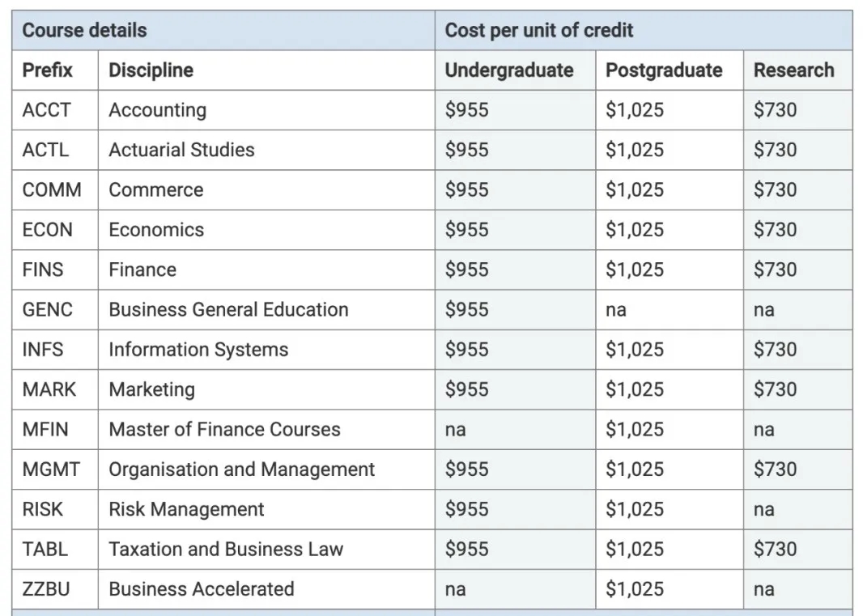The image size is (863, 616).
Task: Select the MARK prefix cell
Action: 55,389
